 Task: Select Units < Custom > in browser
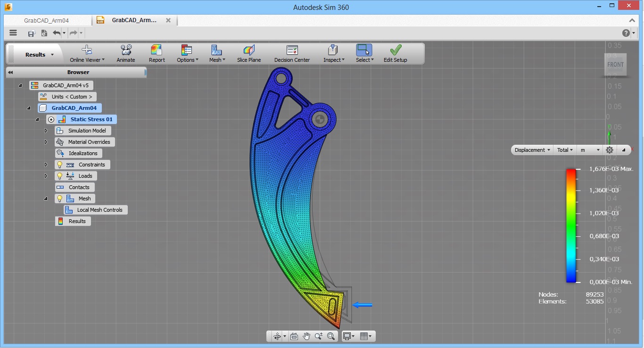tap(67, 97)
